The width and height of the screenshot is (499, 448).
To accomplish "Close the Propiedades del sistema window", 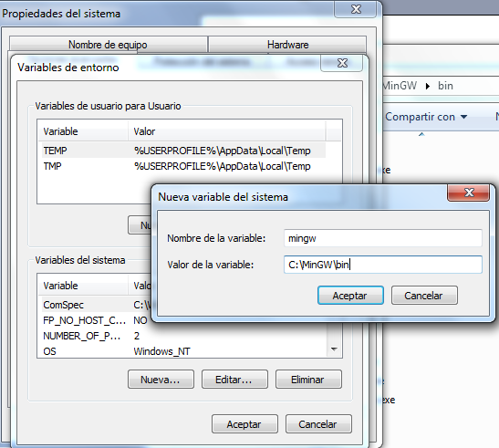I will 356,9.
